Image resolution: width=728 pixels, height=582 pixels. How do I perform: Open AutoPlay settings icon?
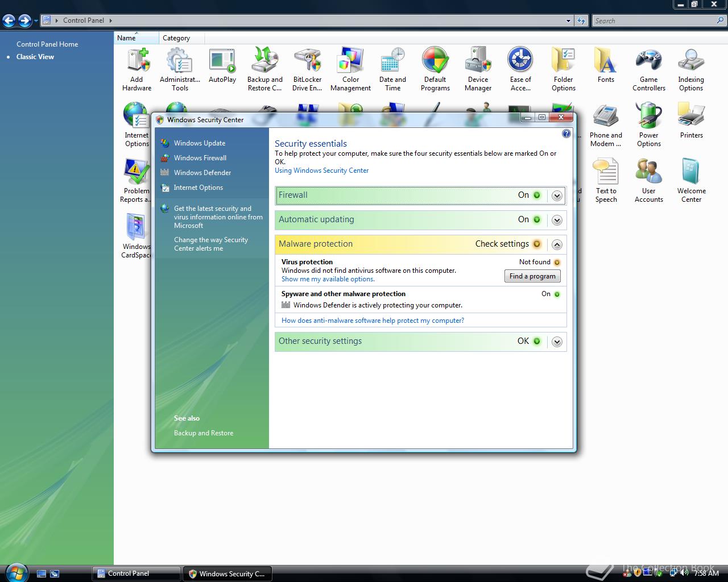pos(222,66)
